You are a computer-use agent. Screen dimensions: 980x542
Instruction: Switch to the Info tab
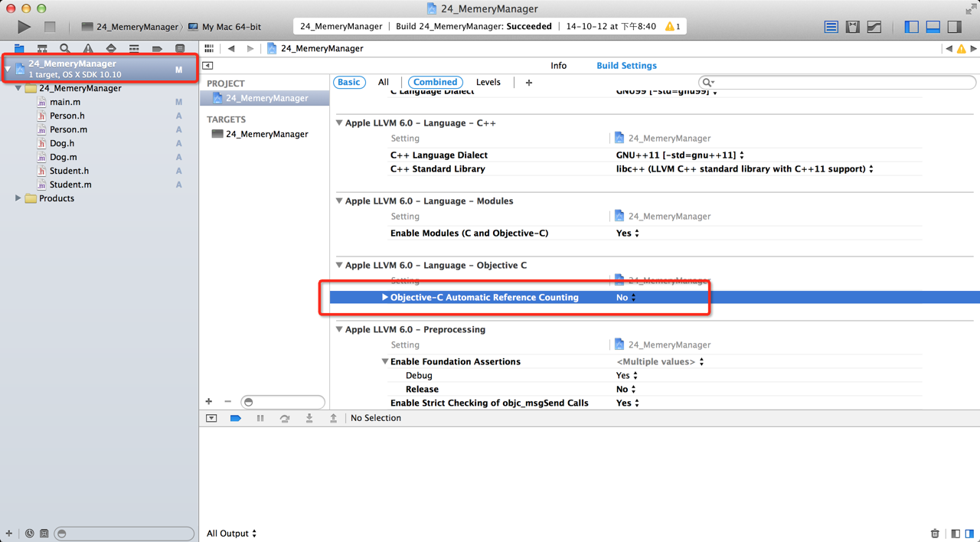pos(559,66)
